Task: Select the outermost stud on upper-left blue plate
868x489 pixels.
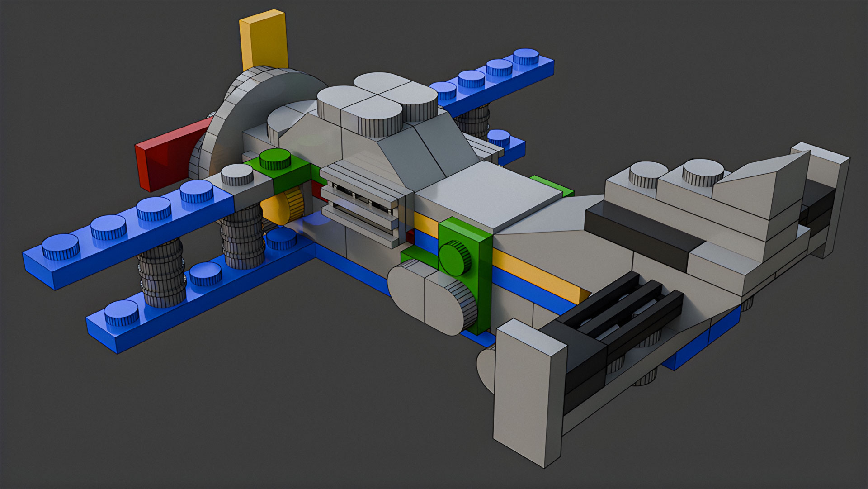Action: coord(61,247)
